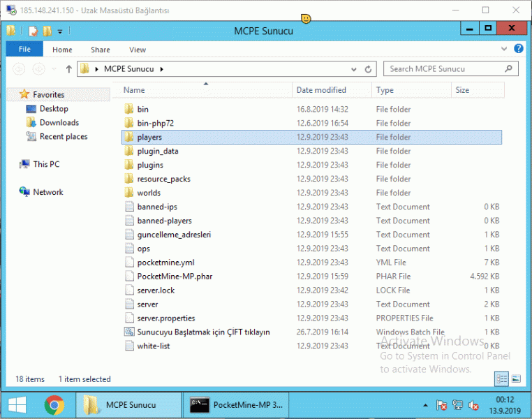532x419 pixels.
Task: Click the network tray icon
Action: (x=457, y=405)
